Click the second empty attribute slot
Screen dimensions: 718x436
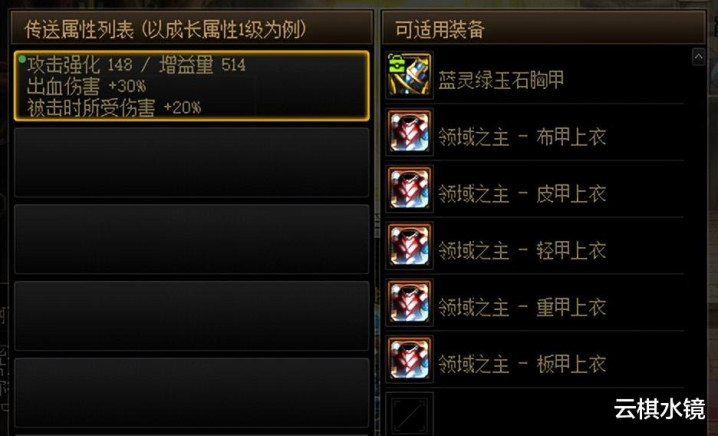point(191,240)
